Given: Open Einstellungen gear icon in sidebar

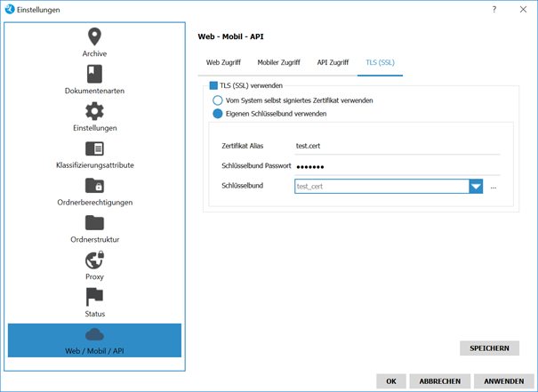Looking at the screenshot, I should pos(94,111).
